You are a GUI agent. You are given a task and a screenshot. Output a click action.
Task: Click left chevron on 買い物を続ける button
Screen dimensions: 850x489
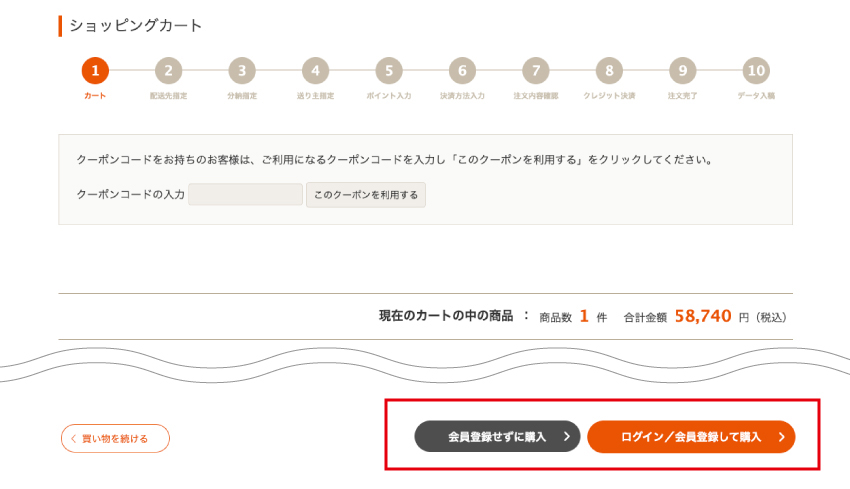(73, 438)
